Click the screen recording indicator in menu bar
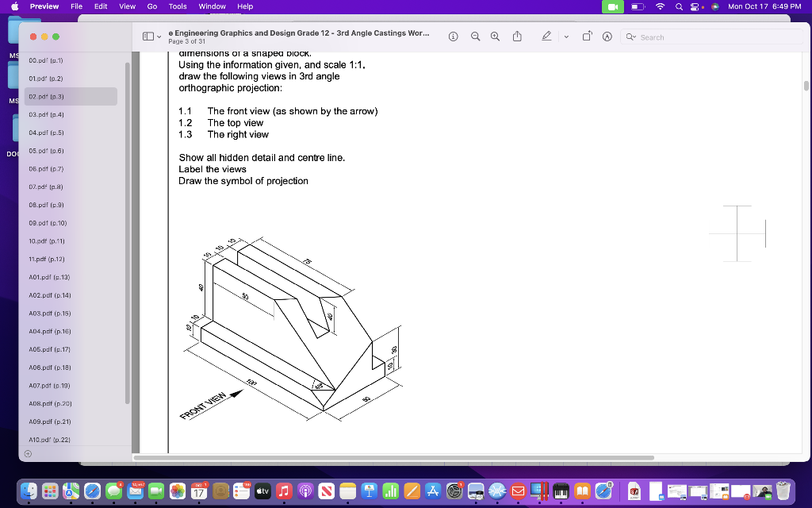 click(x=611, y=6)
